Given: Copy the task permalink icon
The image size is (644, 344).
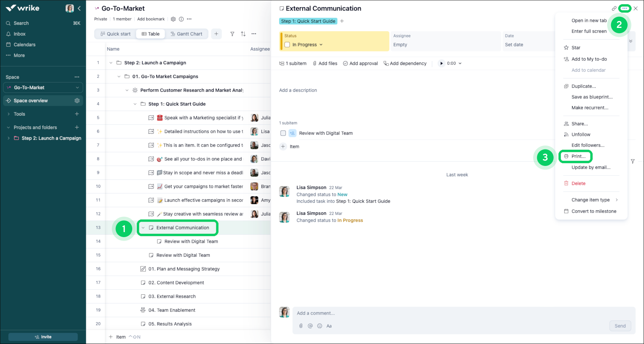Looking at the screenshot, I should [614, 8].
